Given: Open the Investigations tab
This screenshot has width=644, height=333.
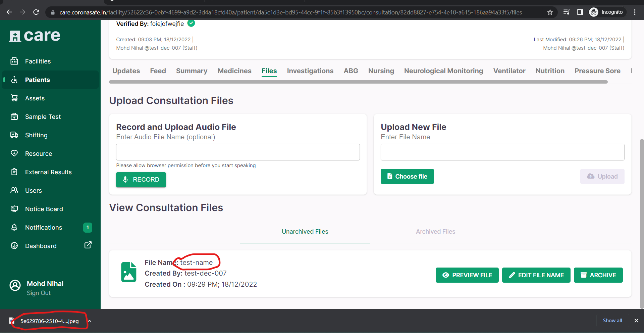Looking at the screenshot, I should [310, 71].
